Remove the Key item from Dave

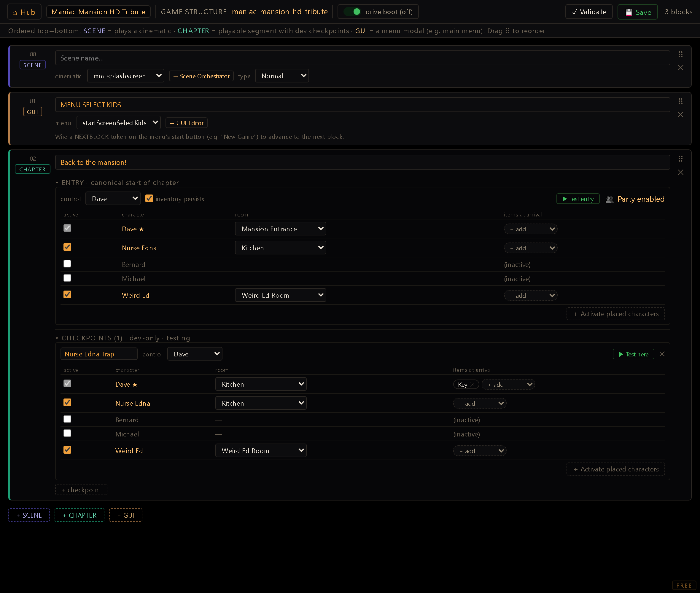[x=472, y=385]
